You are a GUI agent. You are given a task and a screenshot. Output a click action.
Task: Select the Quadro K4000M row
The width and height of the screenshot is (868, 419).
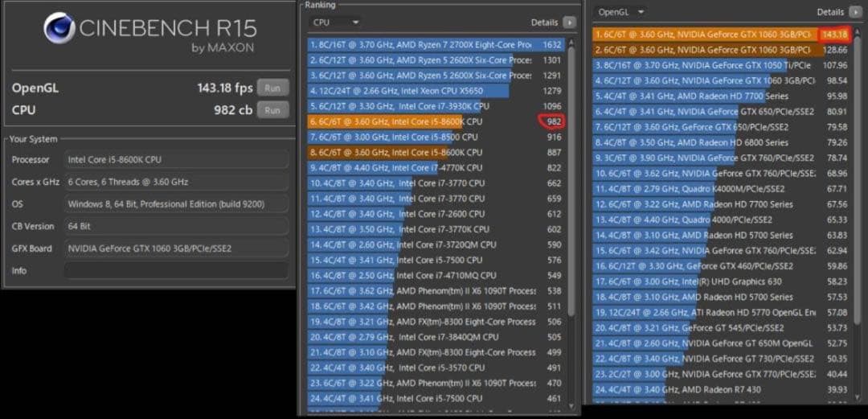click(x=721, y=189)
